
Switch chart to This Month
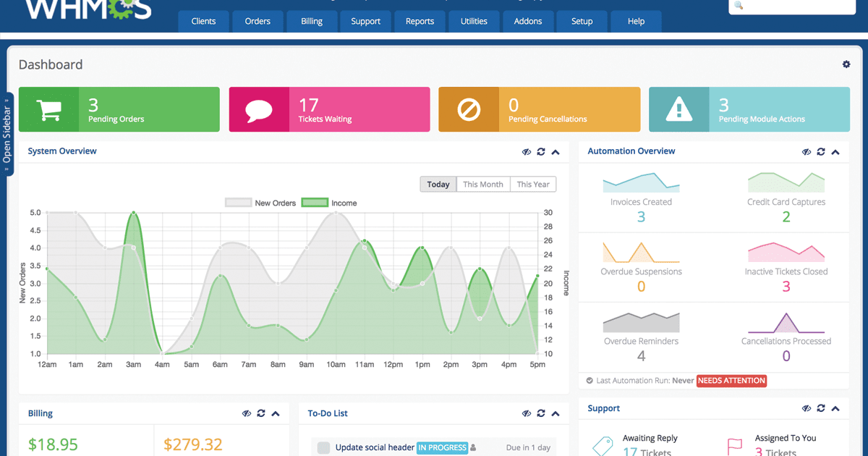coord(483,185)
